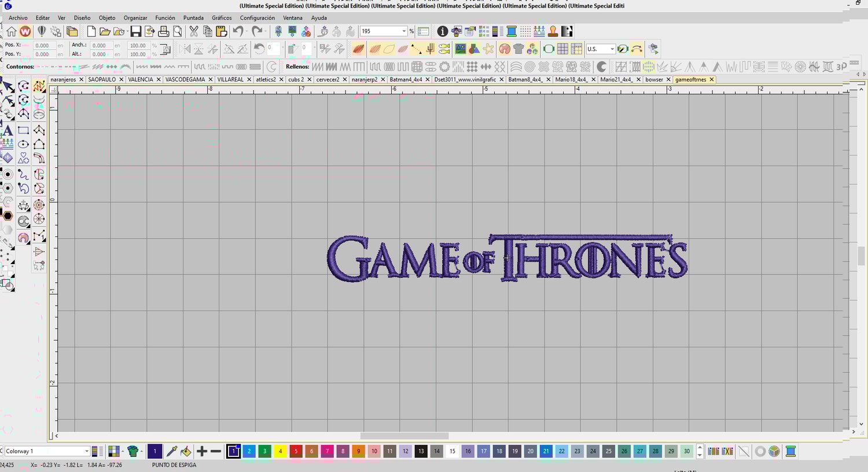868x472 pixels.
Task: Close the SAOPAULO tab
Action: coord(121,79)
